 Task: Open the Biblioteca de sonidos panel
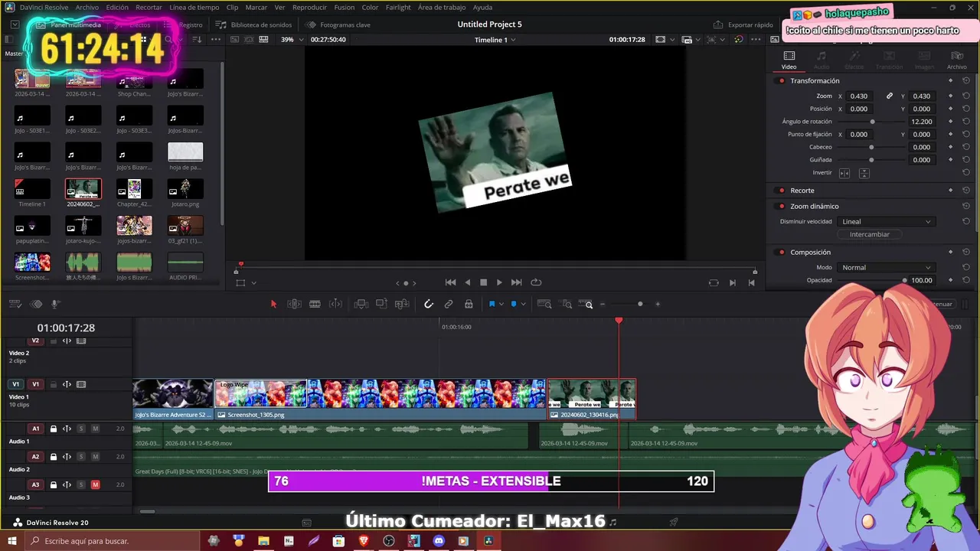pos(253,24)
